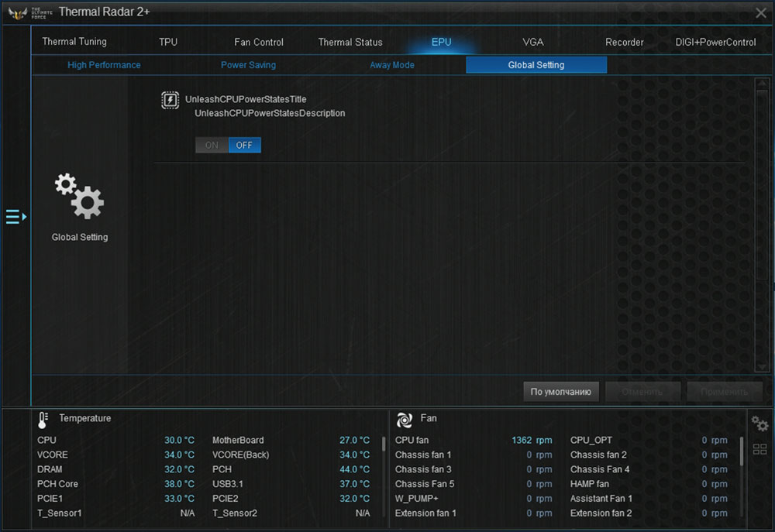Image resolution: width=775 pixels, height=532 pixels.
Task: Open the left sidebar menu expander
Action: click(x=15, y=216)
